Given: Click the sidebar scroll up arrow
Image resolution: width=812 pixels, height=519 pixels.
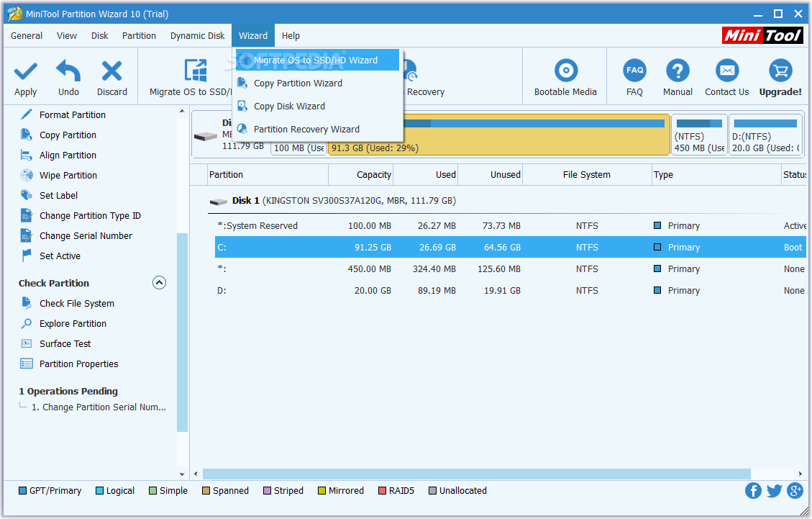Looking at the screenshot, I should click(182, 111).
